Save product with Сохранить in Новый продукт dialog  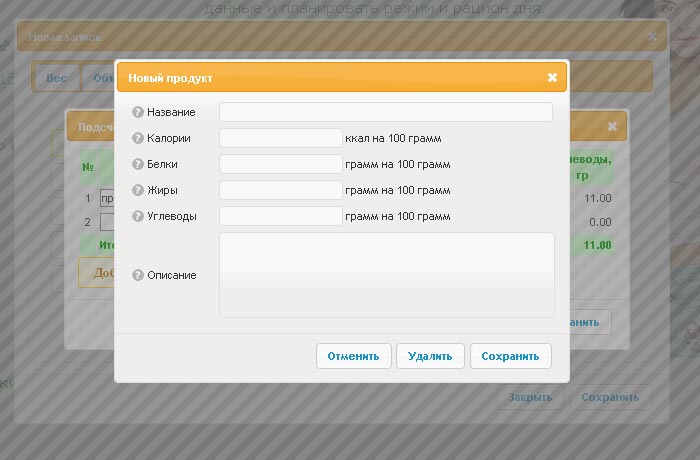point(510,356)
